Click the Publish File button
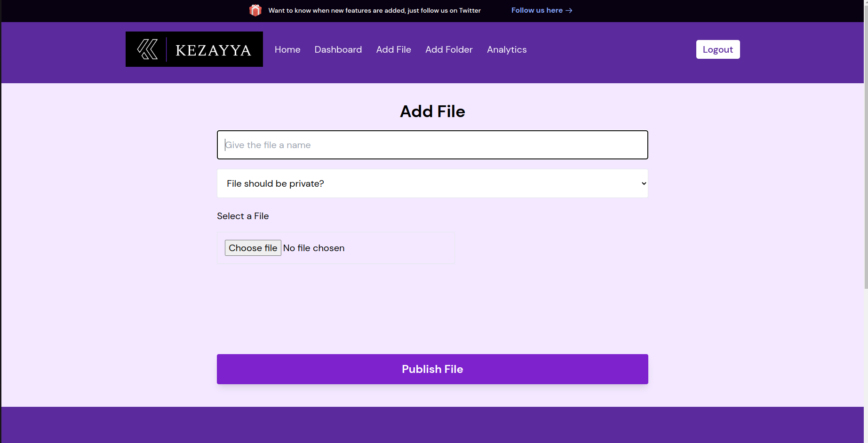This screenshot has width=868, height=443. 432,369
